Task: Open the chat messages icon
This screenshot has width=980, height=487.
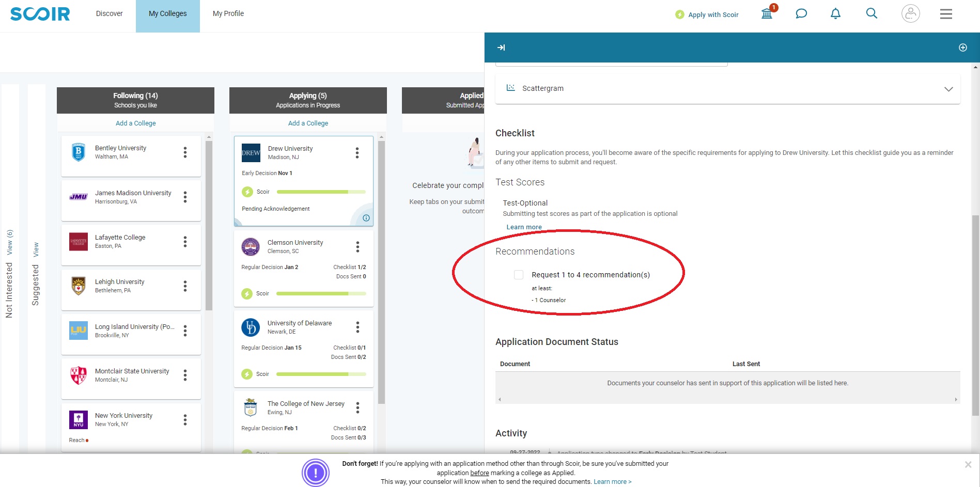Action: [x=801, y=14]
